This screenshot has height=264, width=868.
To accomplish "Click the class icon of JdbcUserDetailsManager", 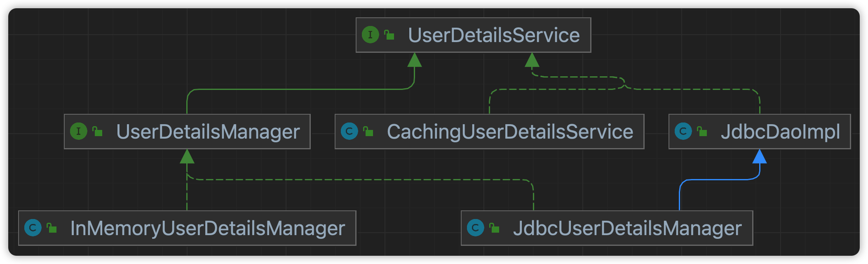I will [475, 228].
